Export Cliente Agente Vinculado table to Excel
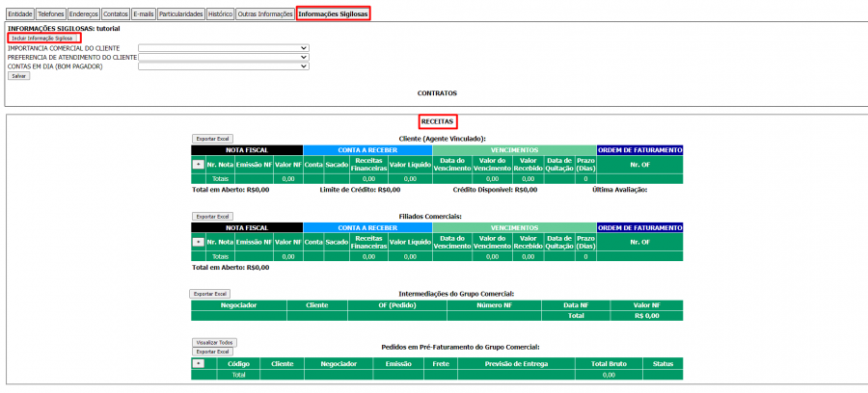The height and width of the screenshot is (393, 868). (212, 139)
